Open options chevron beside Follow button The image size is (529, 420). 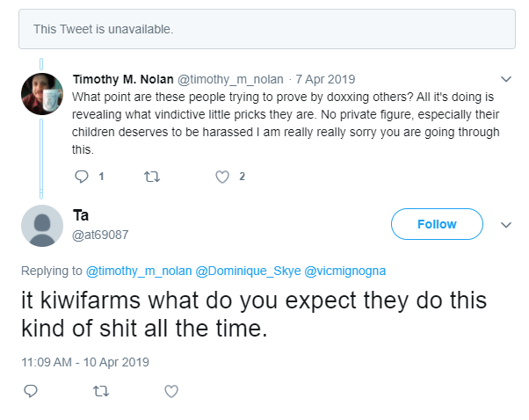(506, 225)
